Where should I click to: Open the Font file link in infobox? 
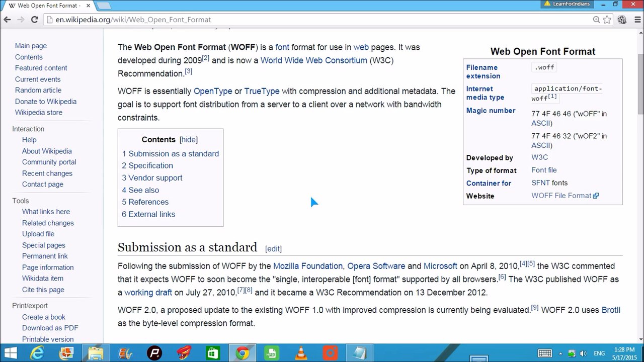click(544, 170)
